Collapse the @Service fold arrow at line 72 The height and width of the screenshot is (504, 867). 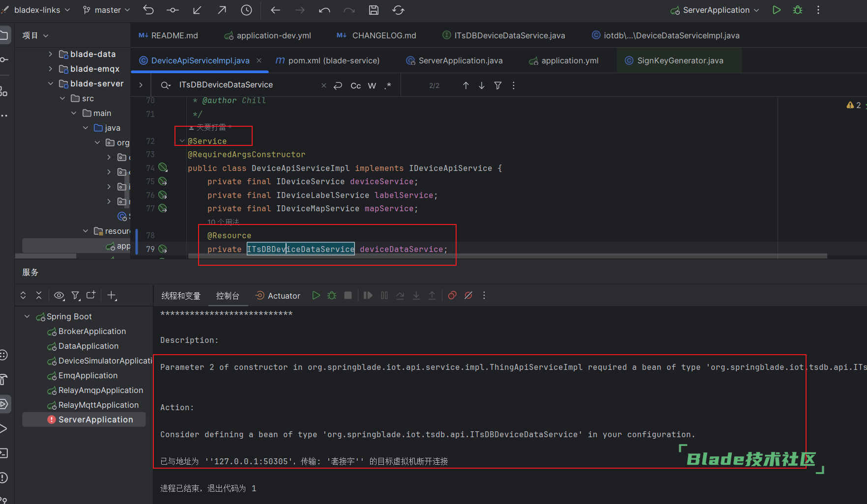click(x=182, y=141)
